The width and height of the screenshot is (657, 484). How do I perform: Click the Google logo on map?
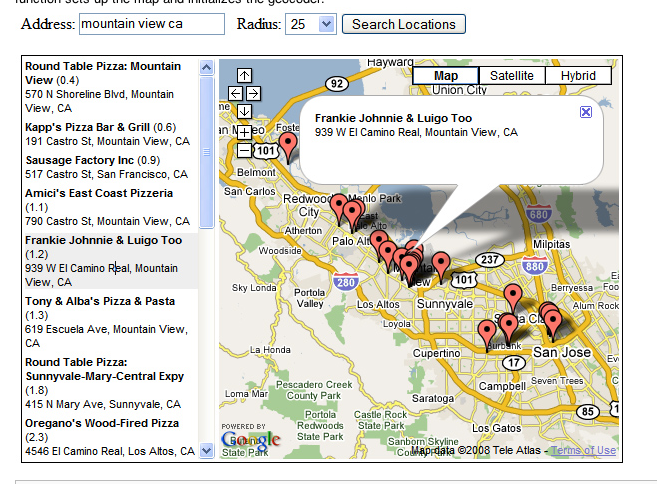pos(251,439)
